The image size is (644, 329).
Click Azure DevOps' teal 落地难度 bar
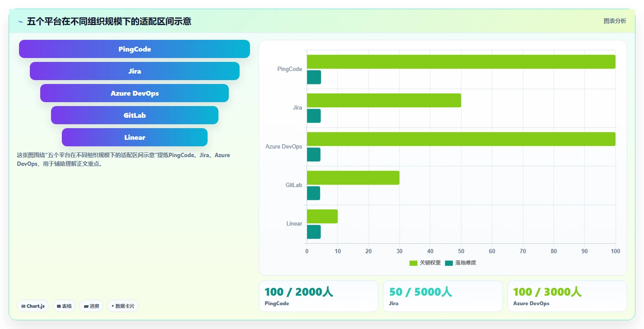tap(314, 155)
